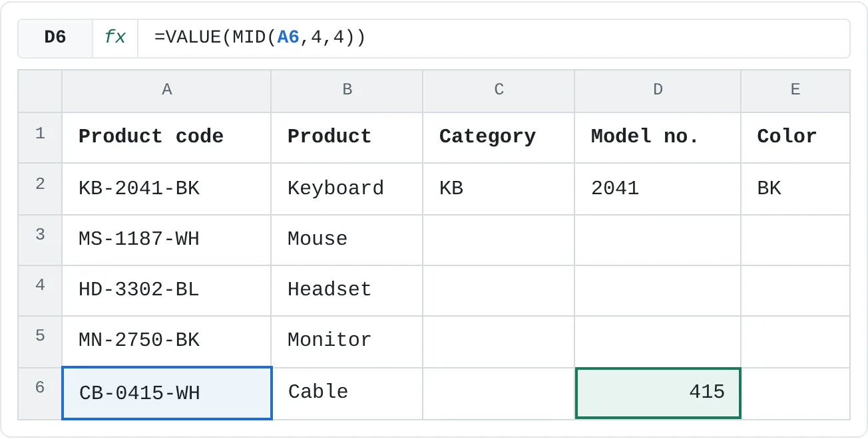The image size is (868, 439).
Task: Select column D header
Action: [x=658, y=90]
